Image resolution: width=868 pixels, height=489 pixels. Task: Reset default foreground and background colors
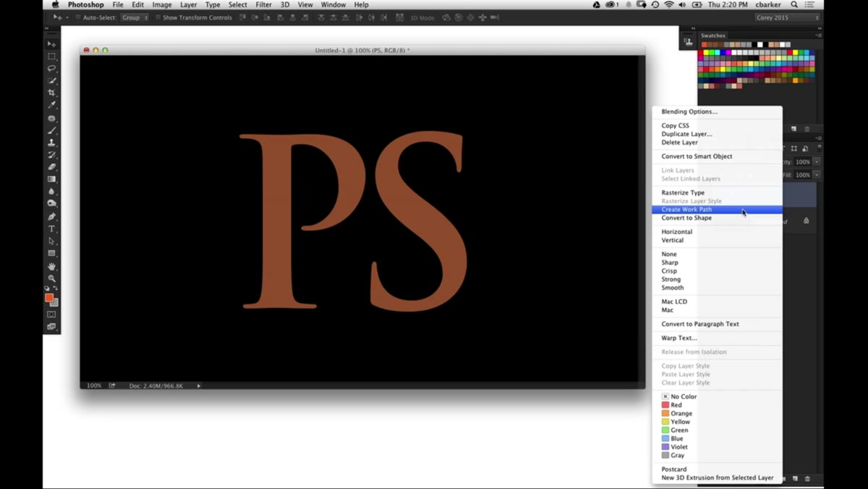48,289
